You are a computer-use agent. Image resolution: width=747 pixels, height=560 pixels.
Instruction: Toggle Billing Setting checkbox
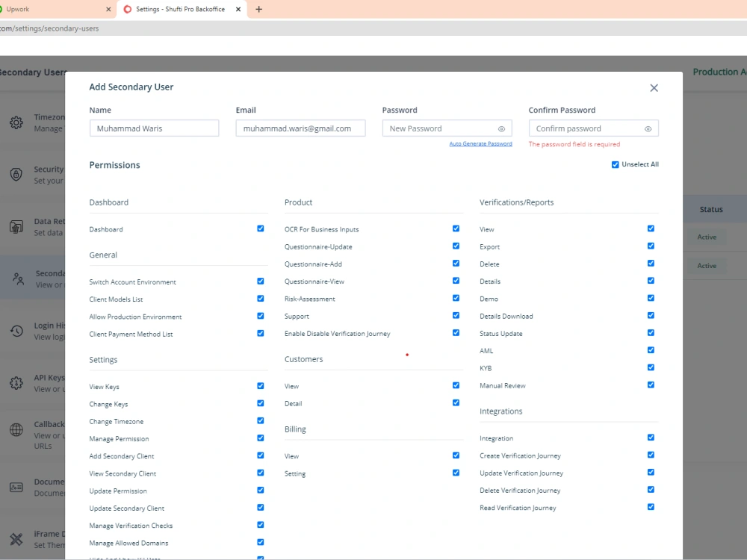point(456,473)
